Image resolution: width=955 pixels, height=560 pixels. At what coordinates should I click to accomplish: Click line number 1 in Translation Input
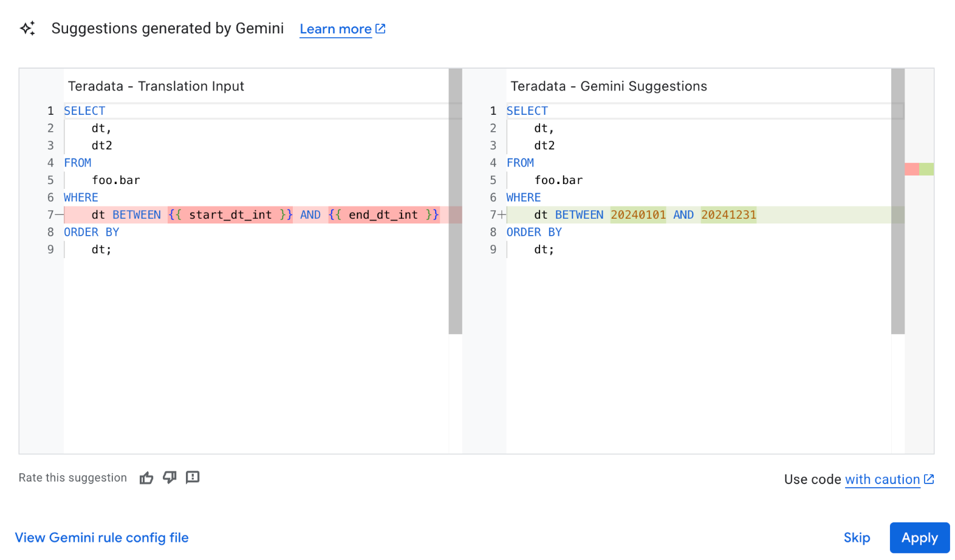(x=50, y=111)
